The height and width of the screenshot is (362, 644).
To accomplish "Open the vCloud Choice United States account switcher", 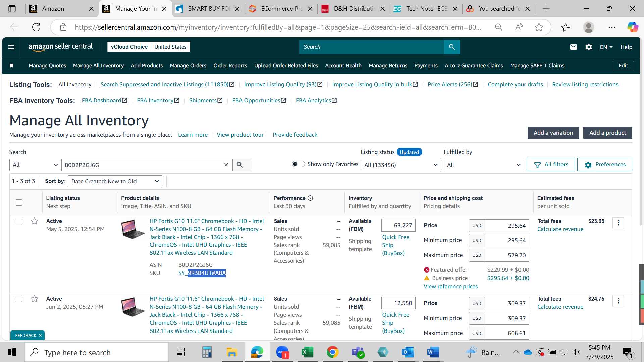I will [x=149, y=47].
